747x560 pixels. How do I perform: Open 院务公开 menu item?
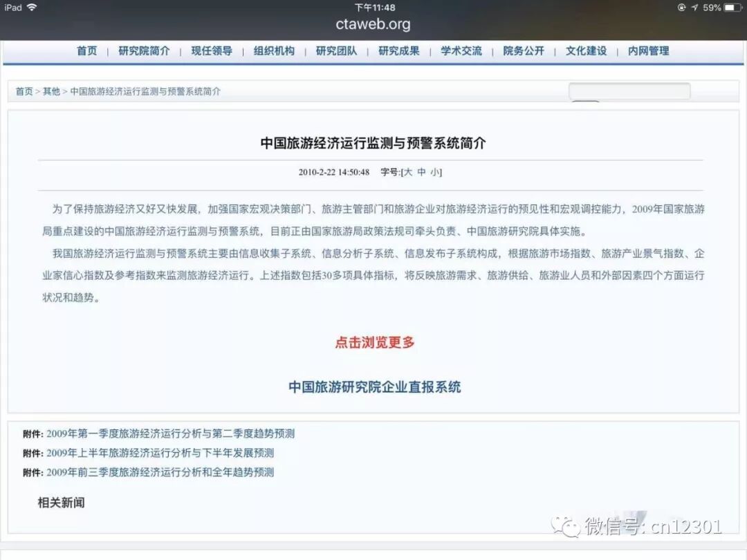coord(524,51)
